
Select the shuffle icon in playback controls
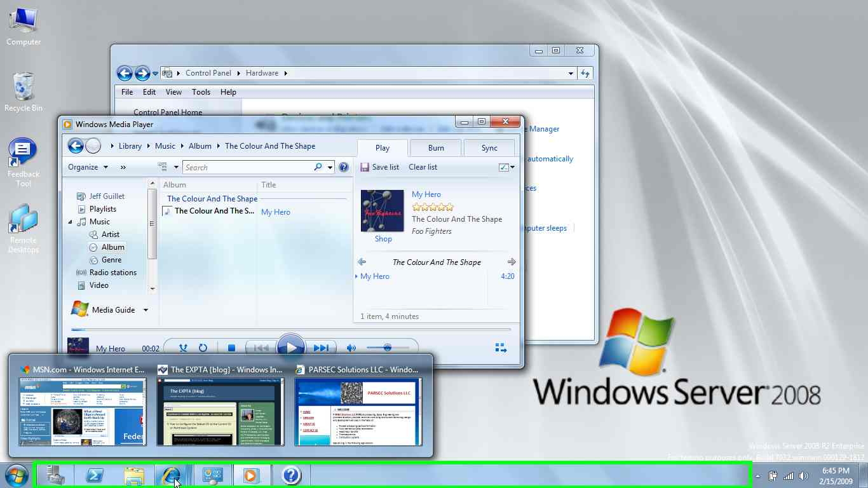pos(182,348)
